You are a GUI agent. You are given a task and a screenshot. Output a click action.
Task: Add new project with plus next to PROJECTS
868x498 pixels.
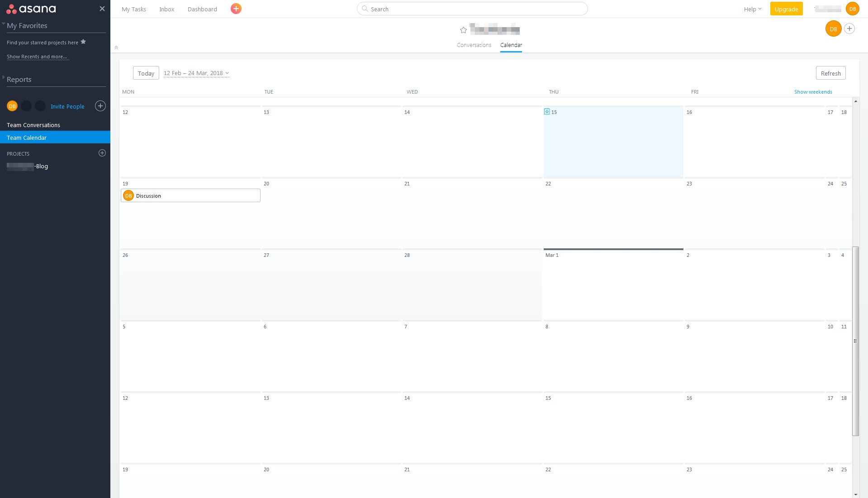(x=102, y=153)
